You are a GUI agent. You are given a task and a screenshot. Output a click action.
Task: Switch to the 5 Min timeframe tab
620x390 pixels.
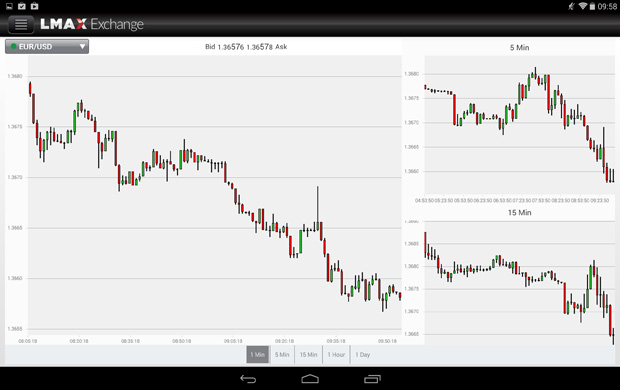tap(282, 354)
